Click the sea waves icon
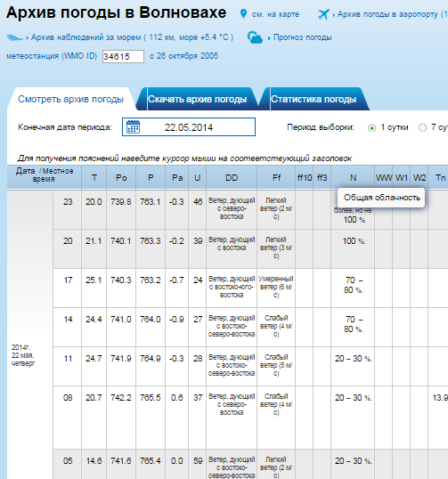Image resolution: width=448 pixels, height=479 pixels. [x=14, y=37]
